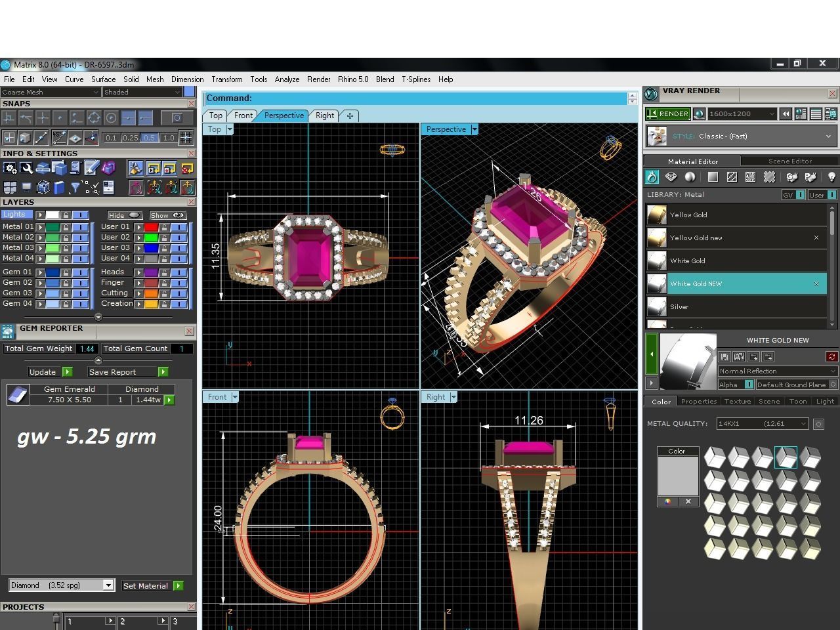
Task: Open the Properties tab in material settings
Action: [698, 401]
